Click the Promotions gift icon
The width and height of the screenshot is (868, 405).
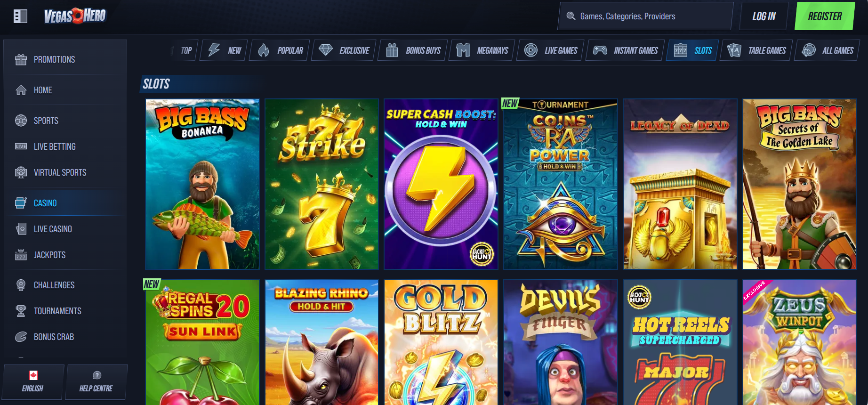[x=21, y=59]
